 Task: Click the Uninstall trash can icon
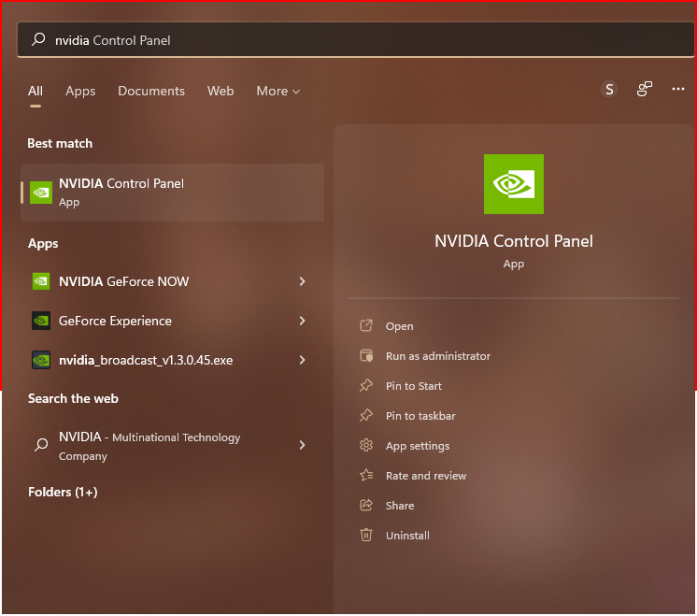tap(366, 535)
